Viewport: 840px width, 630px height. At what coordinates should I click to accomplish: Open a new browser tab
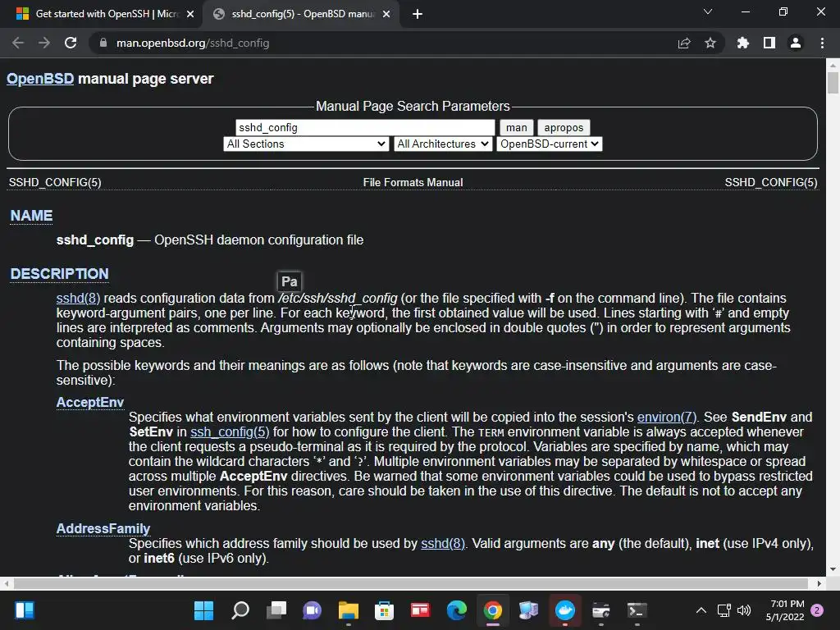[x=418, y=14]
